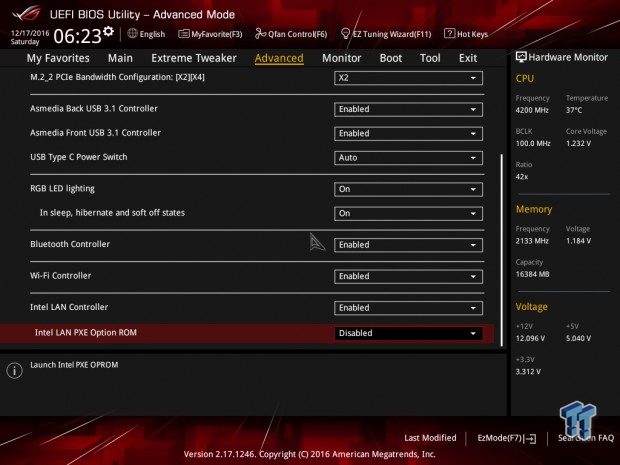
Task: Open time settings gear icon
Action: tap(108, 32)
